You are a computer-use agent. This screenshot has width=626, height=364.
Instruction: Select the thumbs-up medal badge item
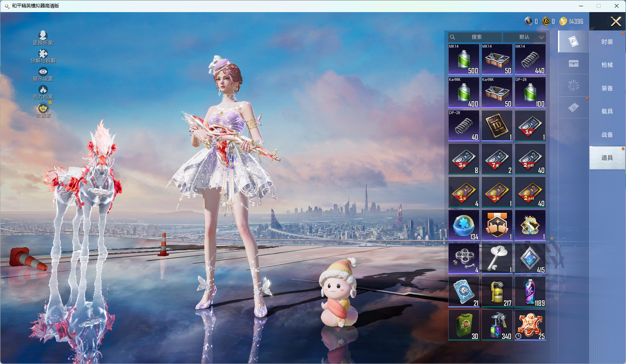[497, 225]
